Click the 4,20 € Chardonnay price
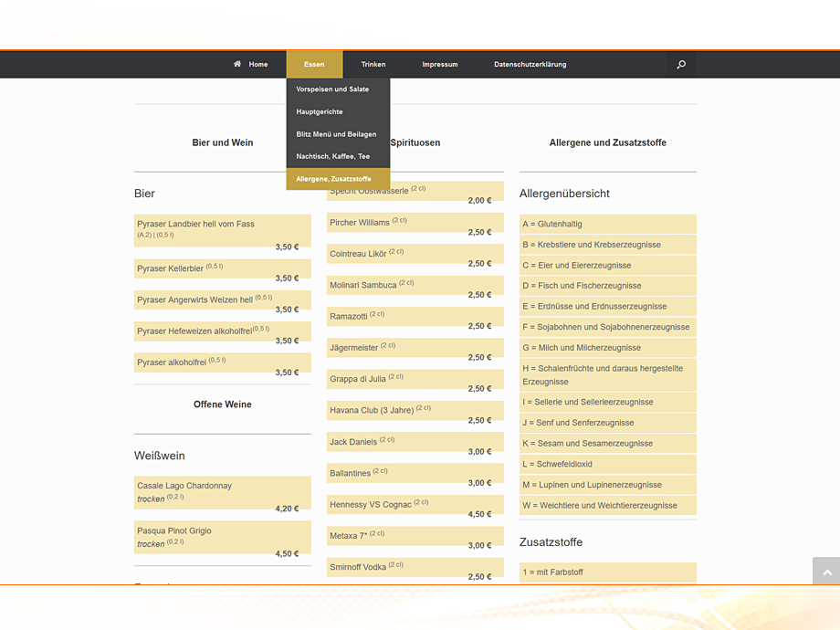Image resolution: width=840 pixels, height=630 pixels. (x=287, y=509)
